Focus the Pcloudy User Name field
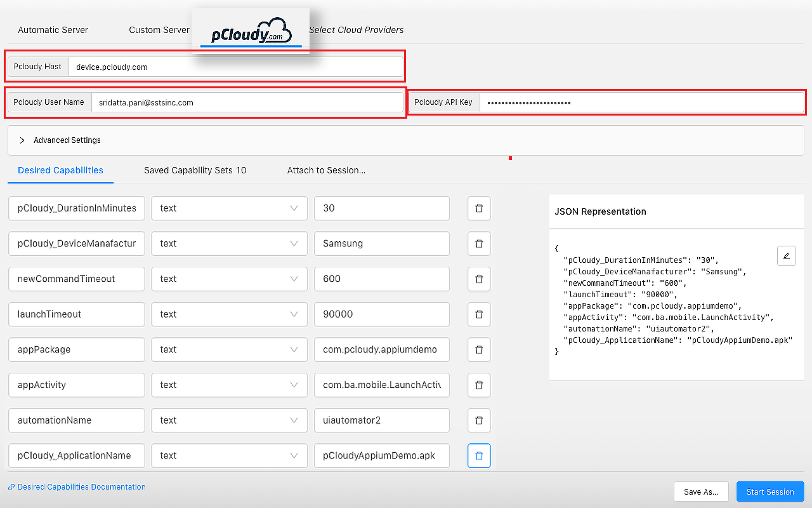This screenshot has width=812, height=508. pos(247,102)
